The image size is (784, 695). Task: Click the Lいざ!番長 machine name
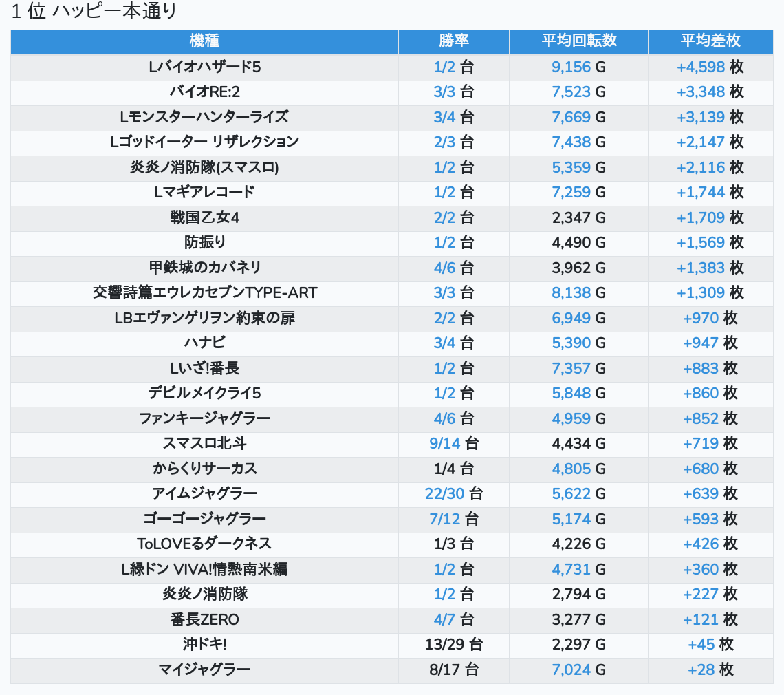(x=204, y=368)
